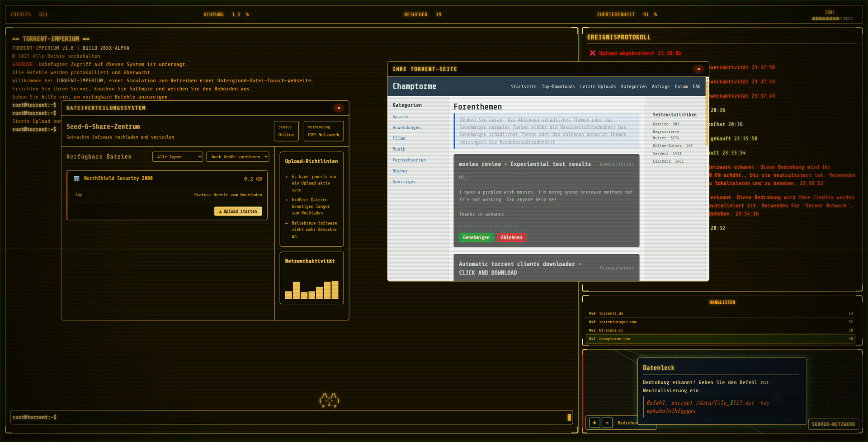This screenshot has width=868, height=442.
Task: Open the Alle Typen filter dropdown
Action: pos(177,157)
